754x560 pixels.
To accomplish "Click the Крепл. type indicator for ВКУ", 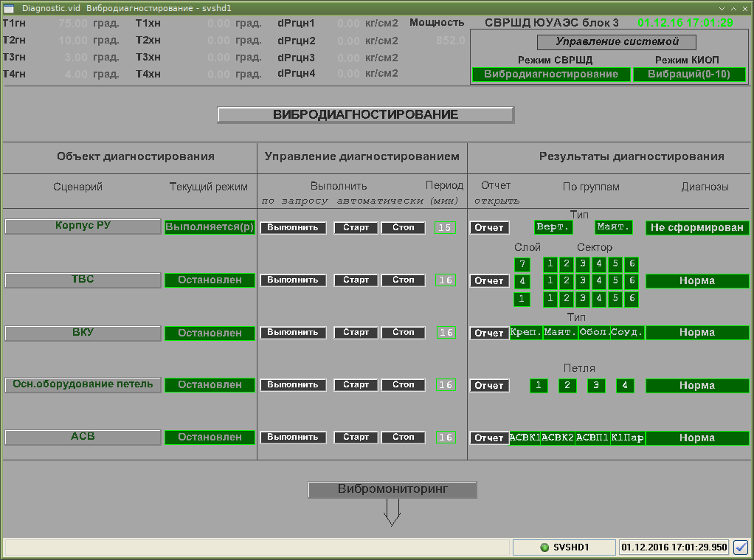I will 526,333.
